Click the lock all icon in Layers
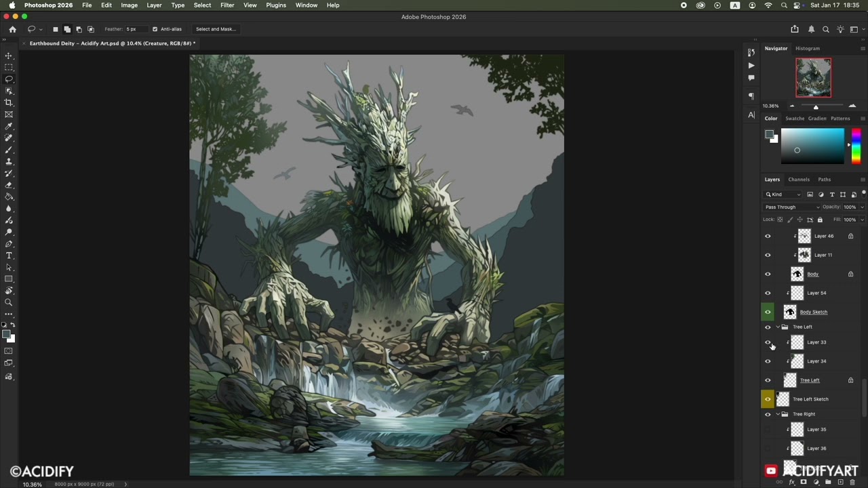Image resolution: width=868 pixels, height=488 pixels. pos(820,220)
